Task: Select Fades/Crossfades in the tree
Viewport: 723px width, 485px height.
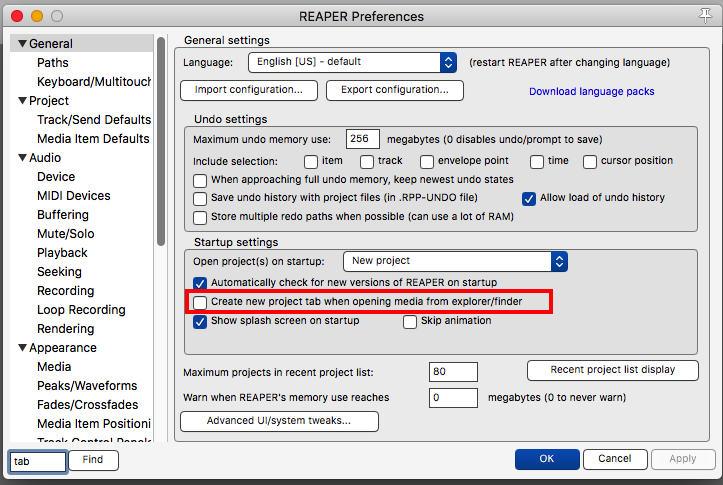Action: [88, 405]
